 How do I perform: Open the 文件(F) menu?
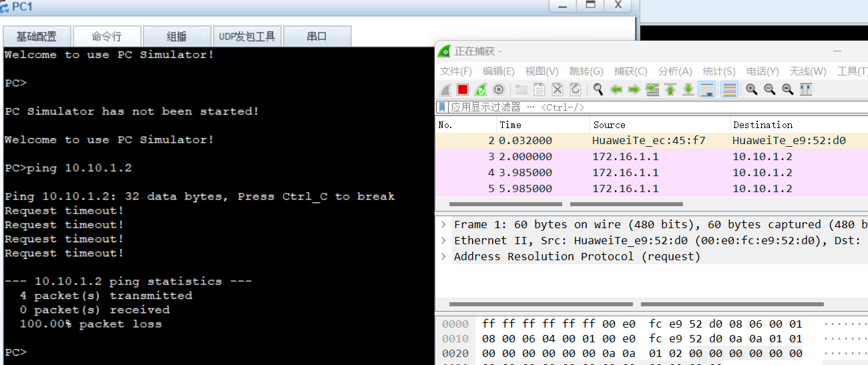pyautogui.click(x=455, y=71)
